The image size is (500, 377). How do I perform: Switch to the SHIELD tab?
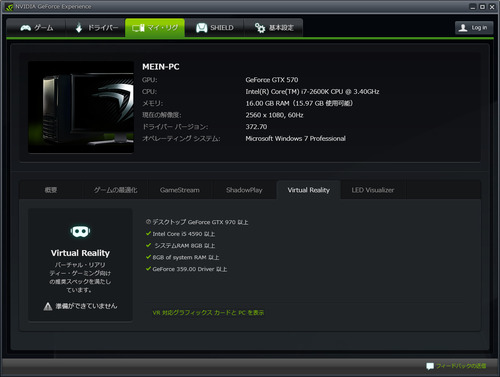(x=214, y=28)
